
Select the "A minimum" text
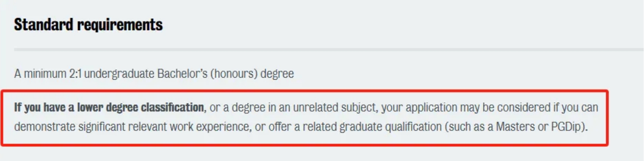(x=40, y=74)
